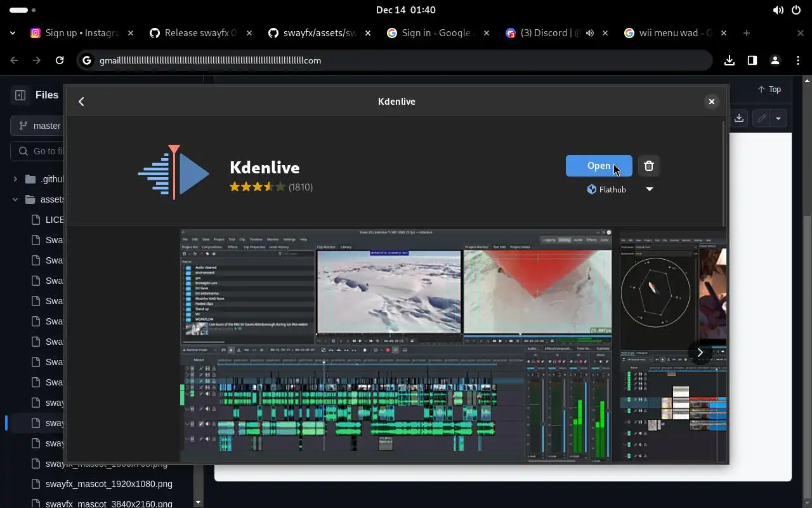
Task: Show the next Kdenlive screenshot
Action: click(x=700, y=352)
